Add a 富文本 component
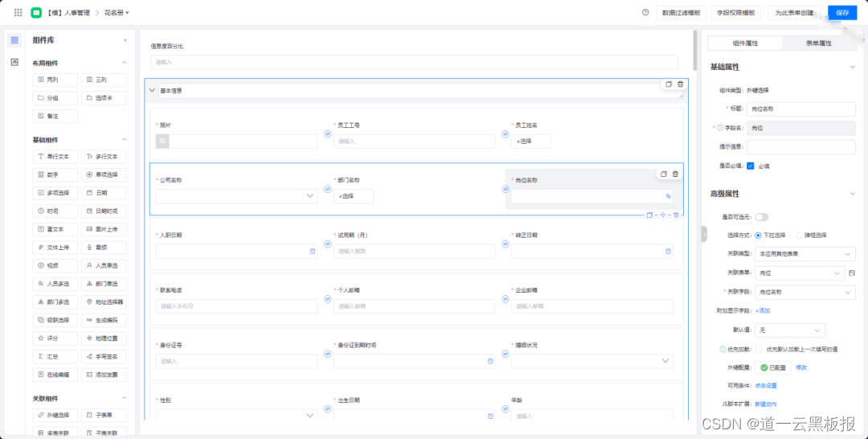This screenshot has width=868, height=439. 55,229
